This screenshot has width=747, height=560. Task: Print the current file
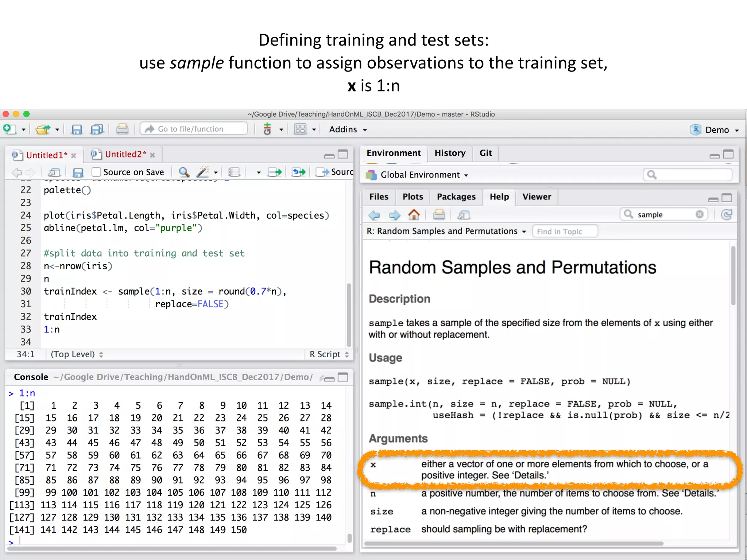point(122,129)
